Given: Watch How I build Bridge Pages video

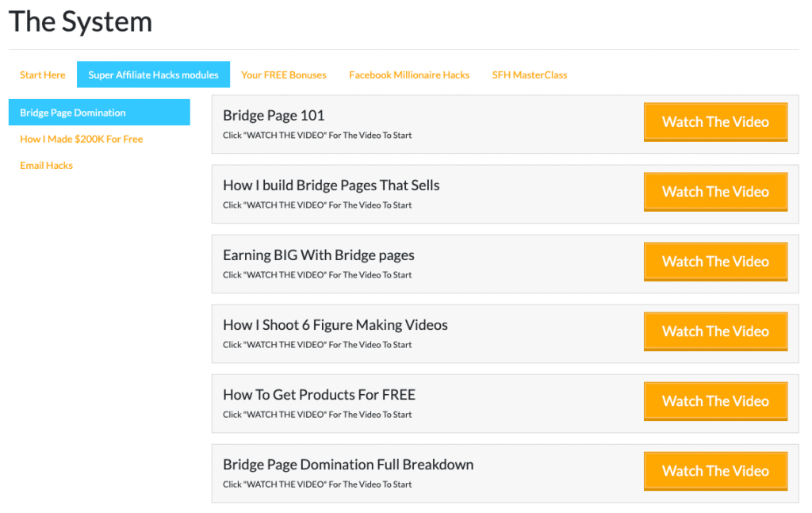Looking at the screenshot, I should pyautogui.click(x=716, y=192).
